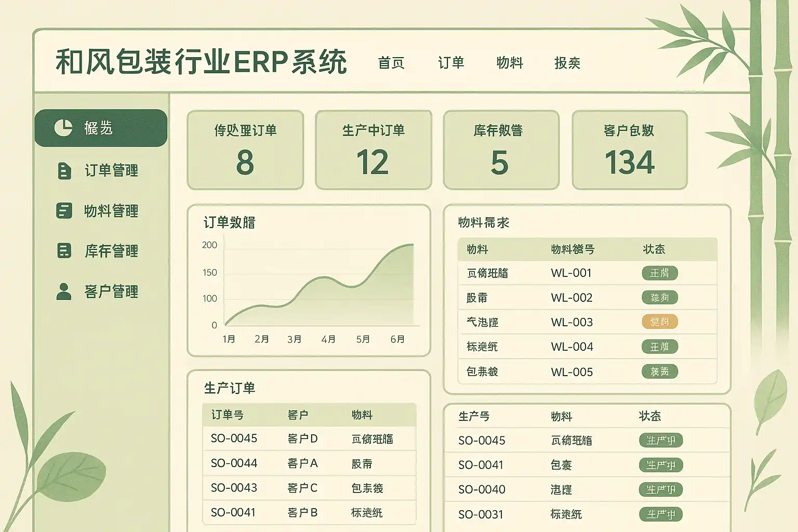Select the 2月 label on the order chart
The image size is (798, 532).
(x=262, y=339)
